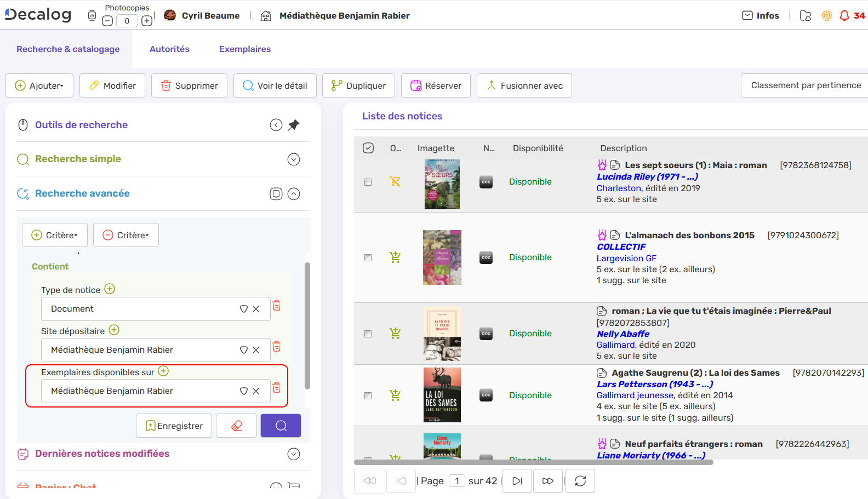Switch to the Autorités tab

click(169, 49)
